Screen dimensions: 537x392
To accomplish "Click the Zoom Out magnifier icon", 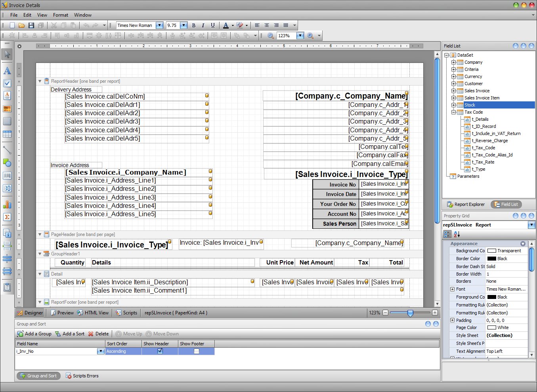I will [271, 36].
